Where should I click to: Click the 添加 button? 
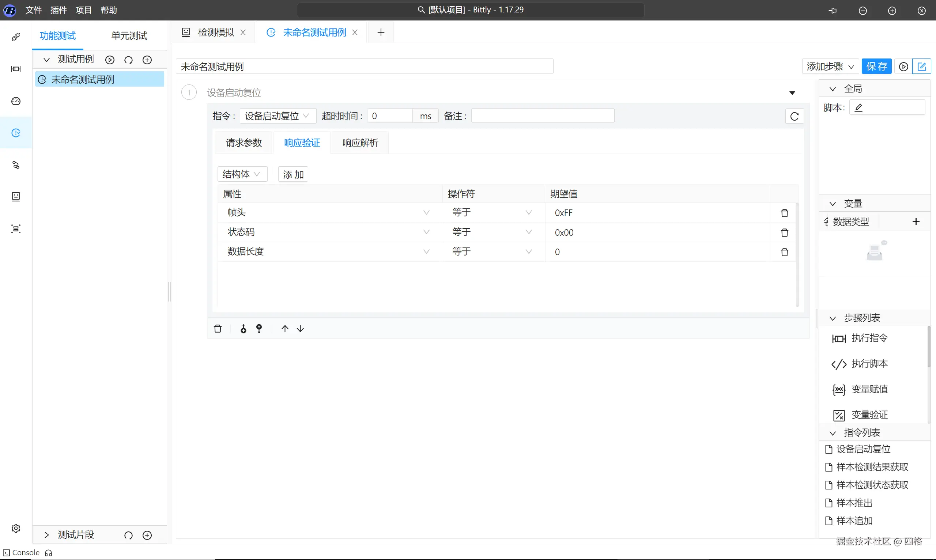[293, 174]
